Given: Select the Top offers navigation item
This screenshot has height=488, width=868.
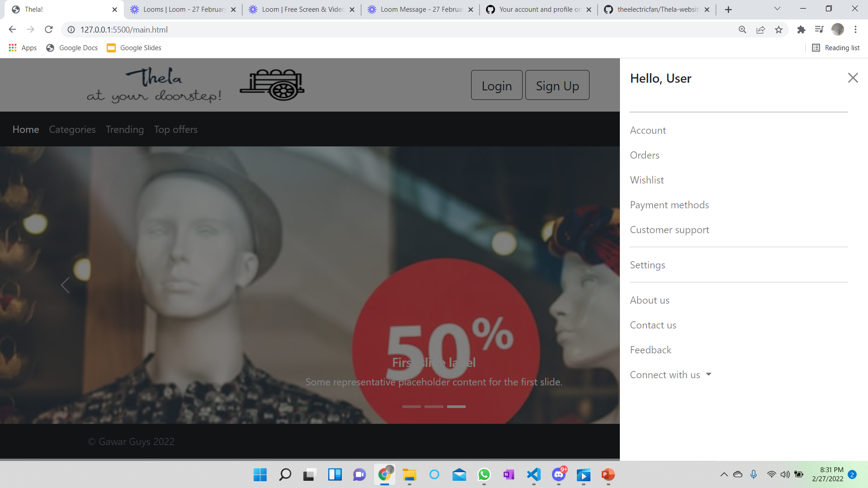Looking at the screenshot, I should pyautogui.click(x=175, y=130).
